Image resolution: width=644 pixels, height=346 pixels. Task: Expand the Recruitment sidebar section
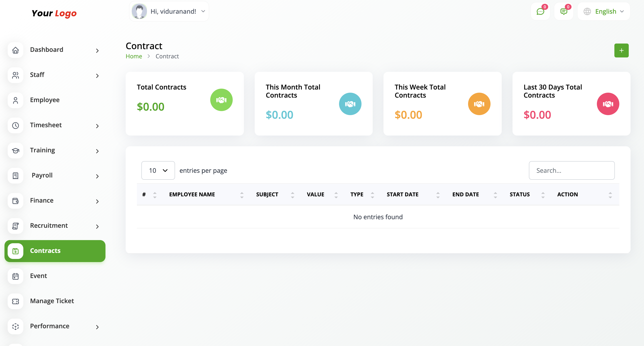(49, 226)
